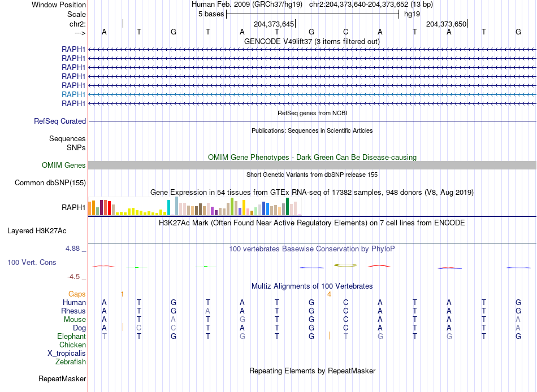Click the Dog species label
This screenshot has width=537, height=392.
tap(79, 328)
